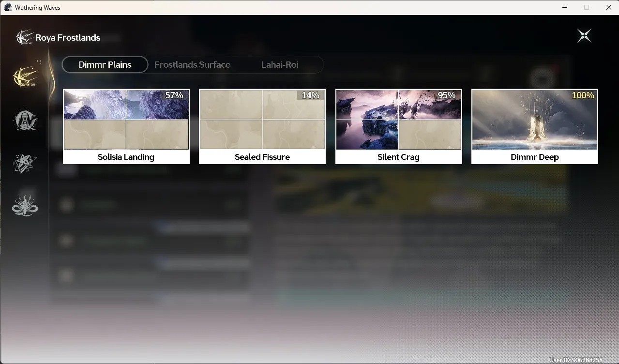Viewport: 619px width, 364px height.
Task: Click the Solisia Landing label
Action: point(126,157)
